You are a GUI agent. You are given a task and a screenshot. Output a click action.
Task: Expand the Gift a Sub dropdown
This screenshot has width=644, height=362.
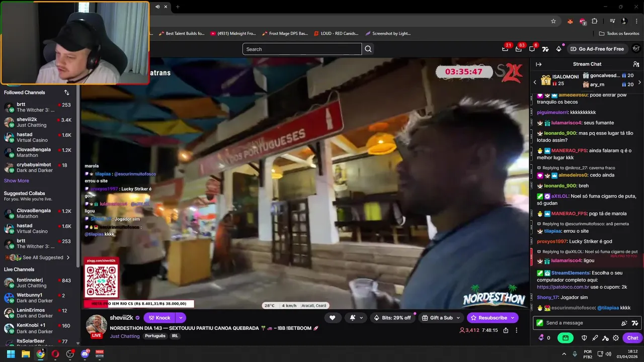click(x=457, y=318)
